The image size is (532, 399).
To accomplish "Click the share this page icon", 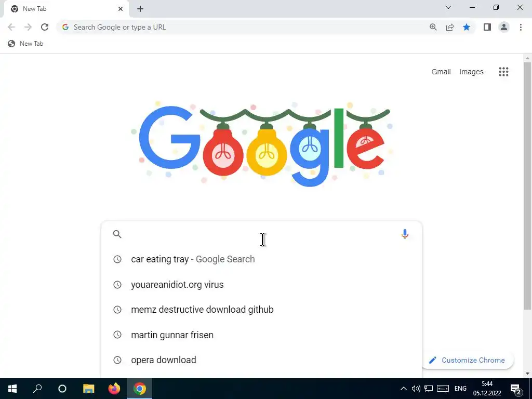I will [450, 27].
